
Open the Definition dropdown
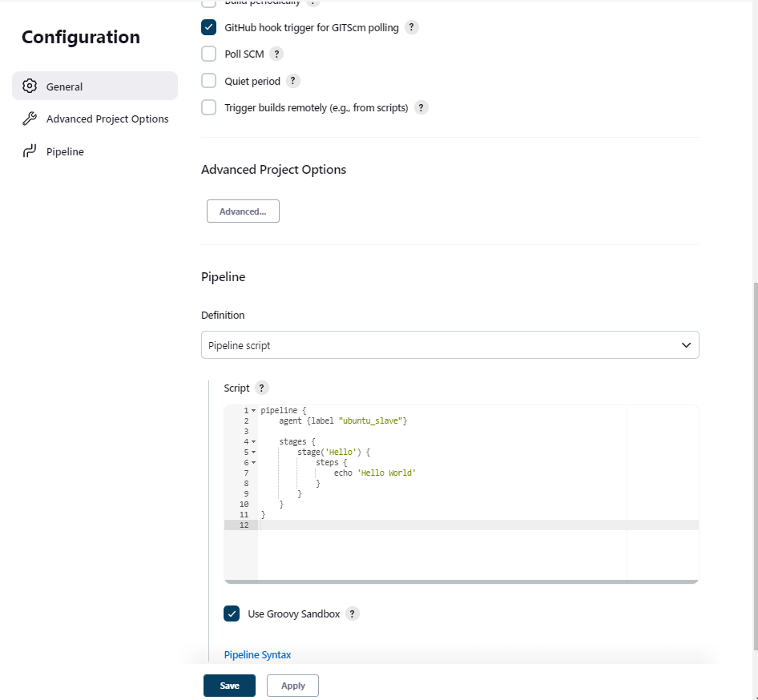(450, 344)
